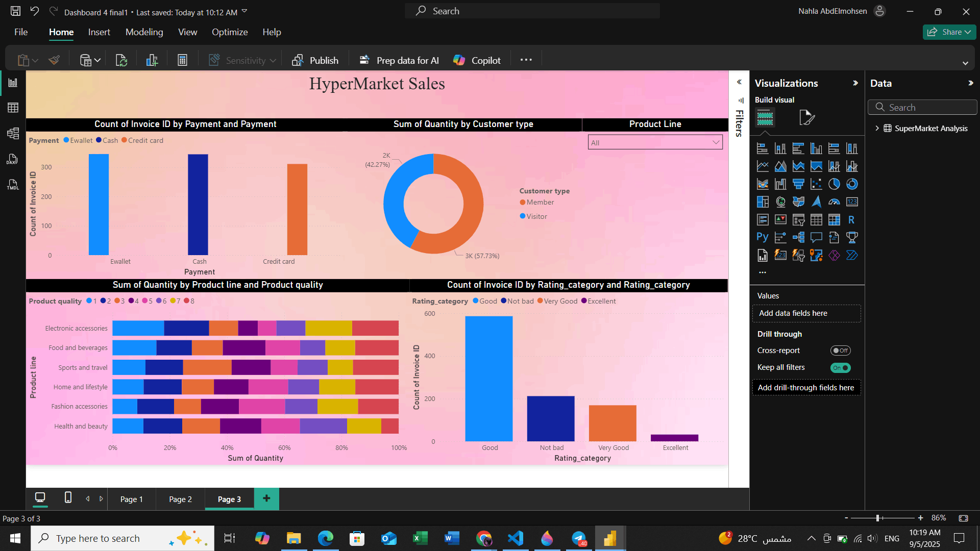Publish the report
980x551 pixels.
pyautogui.click(x=315, y=60)
